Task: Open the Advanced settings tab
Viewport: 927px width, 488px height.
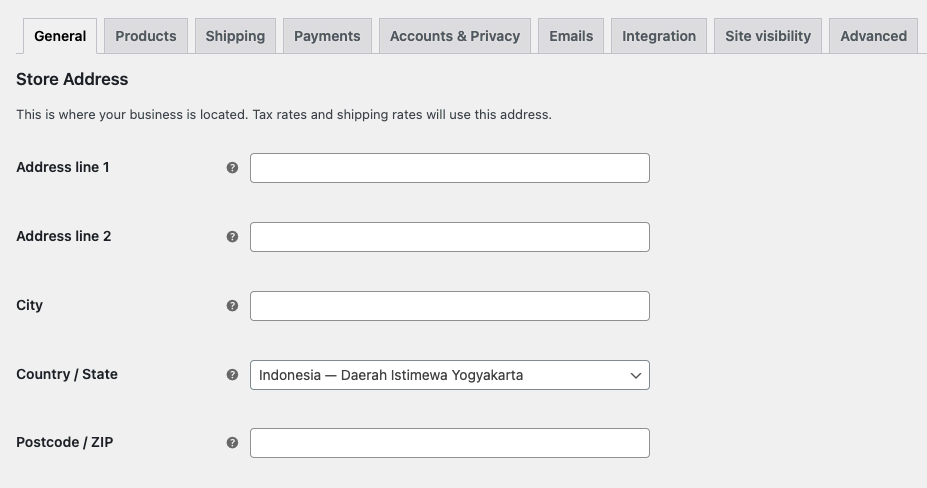Action: click(x=873, y=36)
